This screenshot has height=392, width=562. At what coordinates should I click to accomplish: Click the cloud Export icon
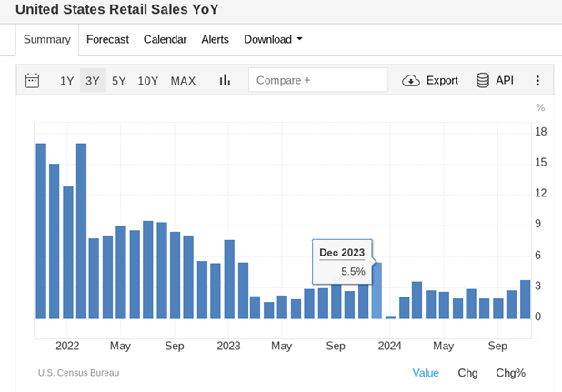point(411,81)
